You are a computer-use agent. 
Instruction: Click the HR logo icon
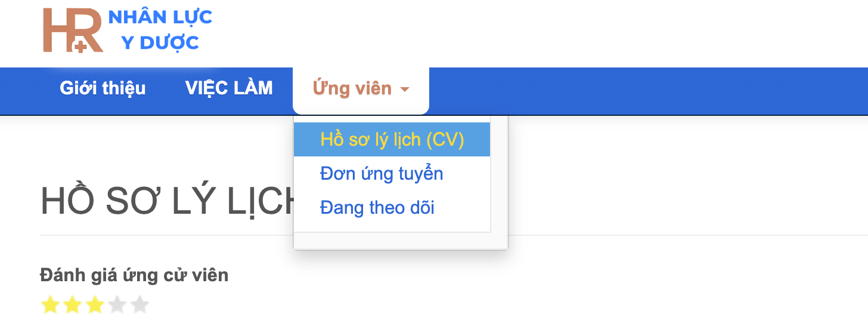point(72,30)
